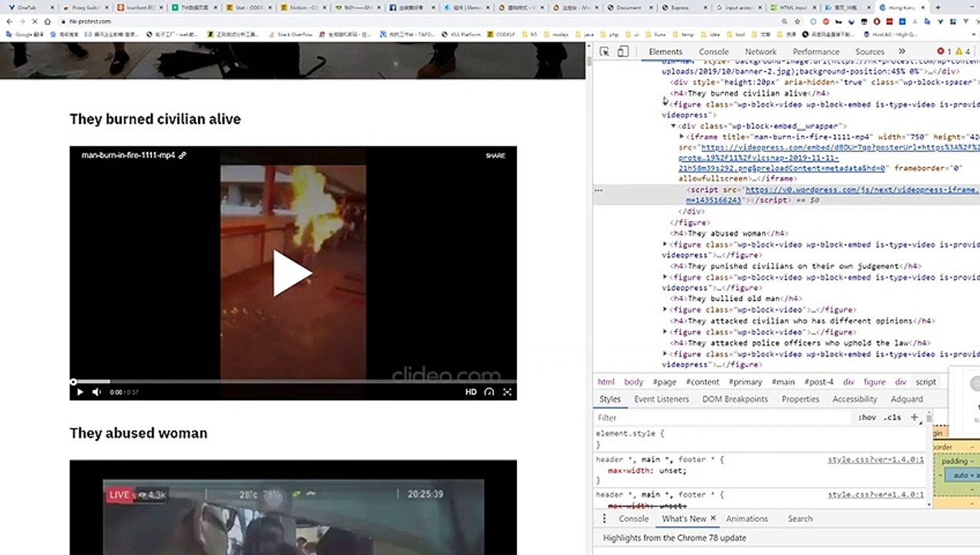The image size is (980, 555).
Task: Seek on the video progress bar
Action: [x=293, y=381]
